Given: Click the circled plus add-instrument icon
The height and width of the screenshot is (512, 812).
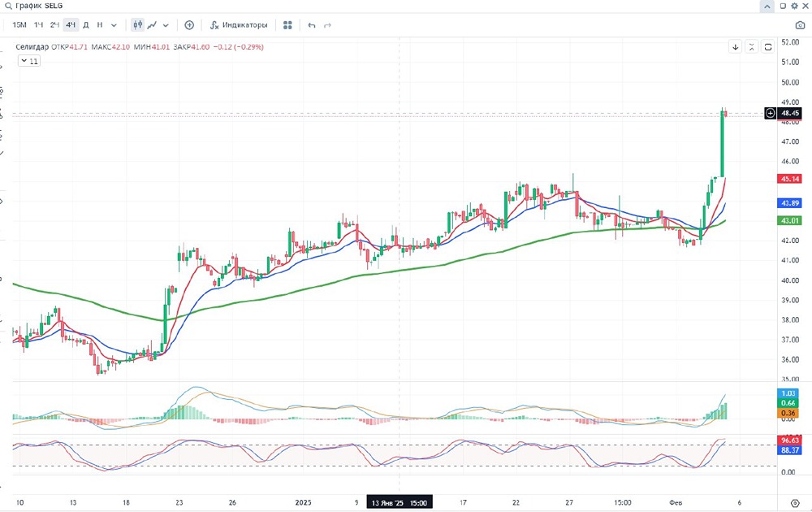Looking at the screenshot, I should [x=189, y=25].
